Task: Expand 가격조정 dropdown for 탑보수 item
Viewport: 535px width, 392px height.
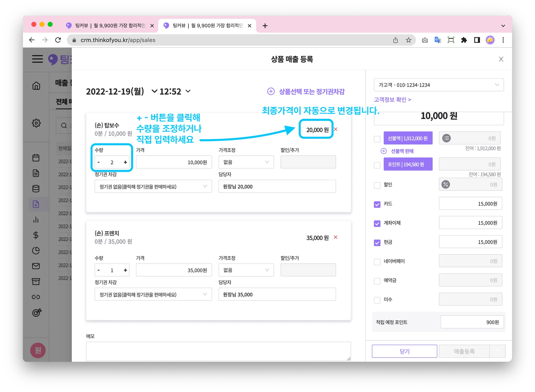Action: pos(246,162)
